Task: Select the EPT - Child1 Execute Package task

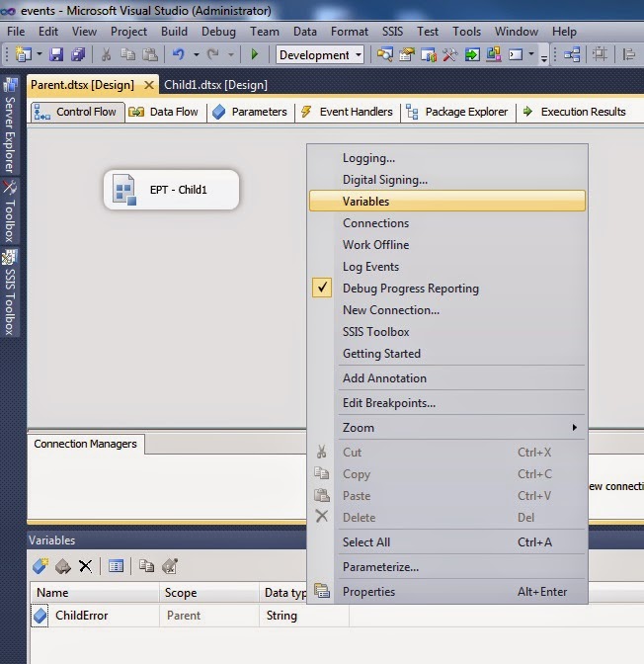Action: [172, 190]
